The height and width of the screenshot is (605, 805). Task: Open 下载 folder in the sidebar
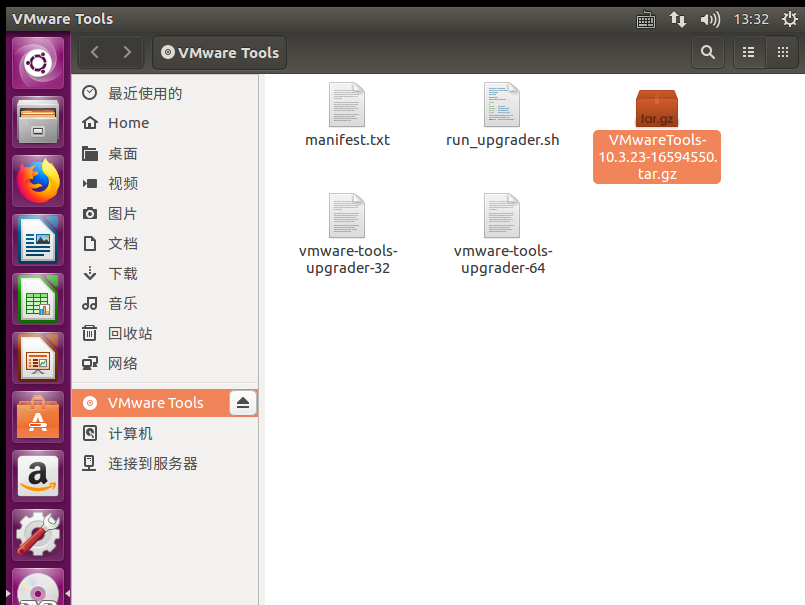(165, 273)
